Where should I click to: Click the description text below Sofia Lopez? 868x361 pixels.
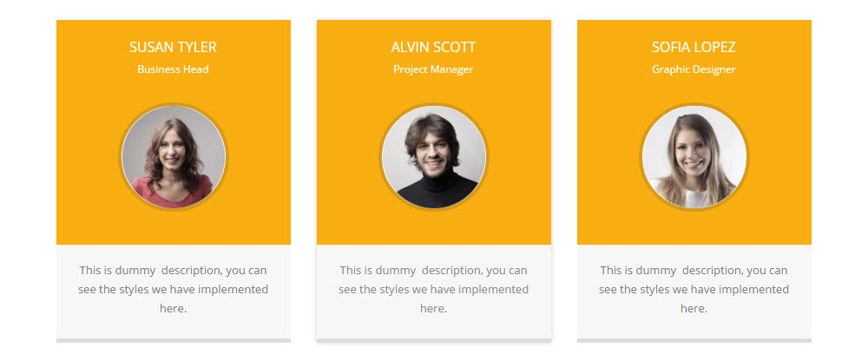(694, 289)
